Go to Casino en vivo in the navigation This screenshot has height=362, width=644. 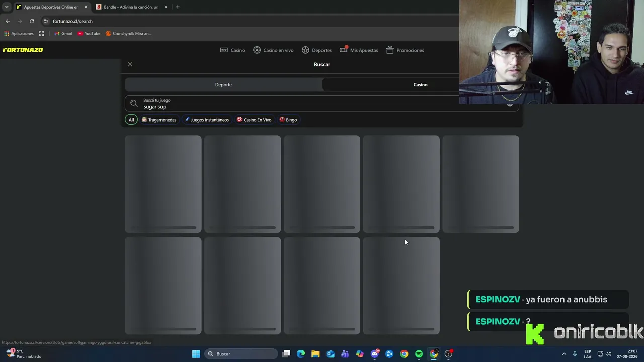click(273, 50)
